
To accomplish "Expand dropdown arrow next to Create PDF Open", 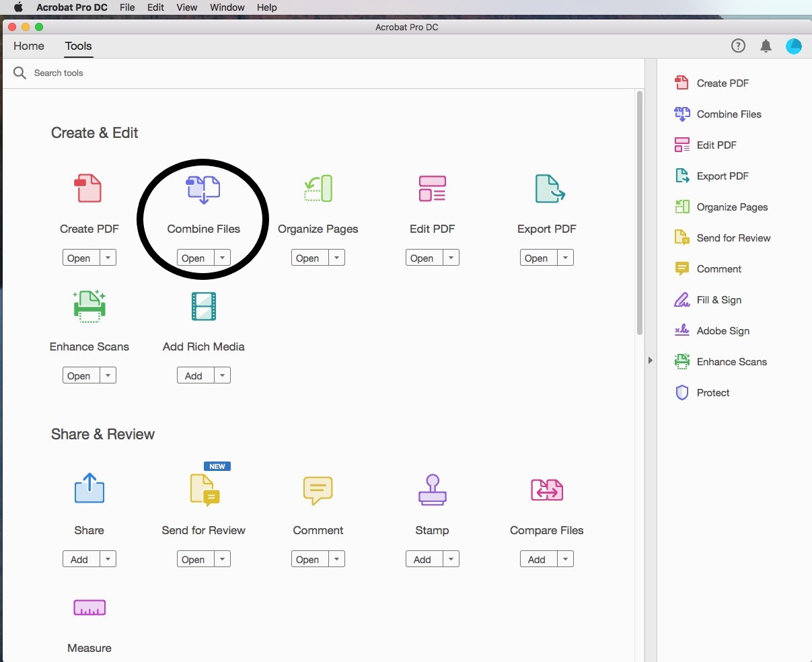I will coord(108,258).
